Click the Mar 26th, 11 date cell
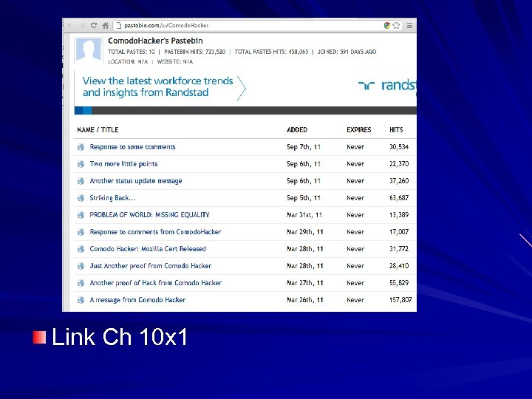The width and height of the screenshot is (532, 399). click(x=305, y=300)
